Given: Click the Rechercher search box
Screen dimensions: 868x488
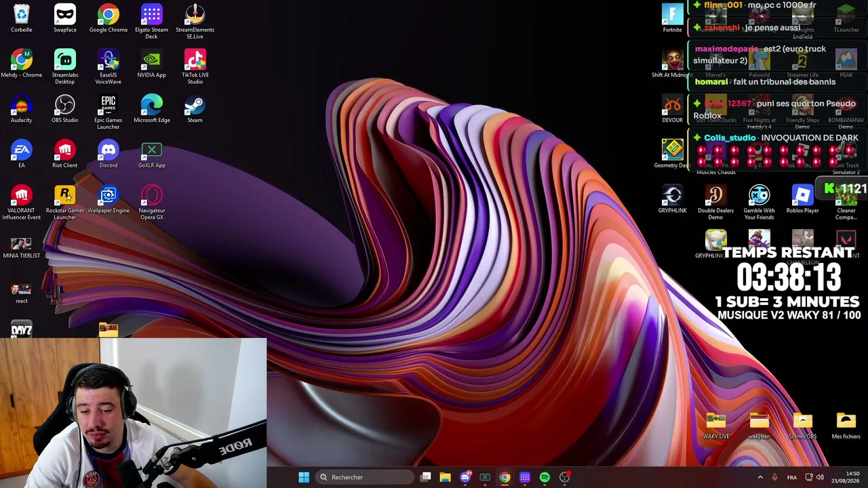Looking at the screenshot, I should point(365,477).
